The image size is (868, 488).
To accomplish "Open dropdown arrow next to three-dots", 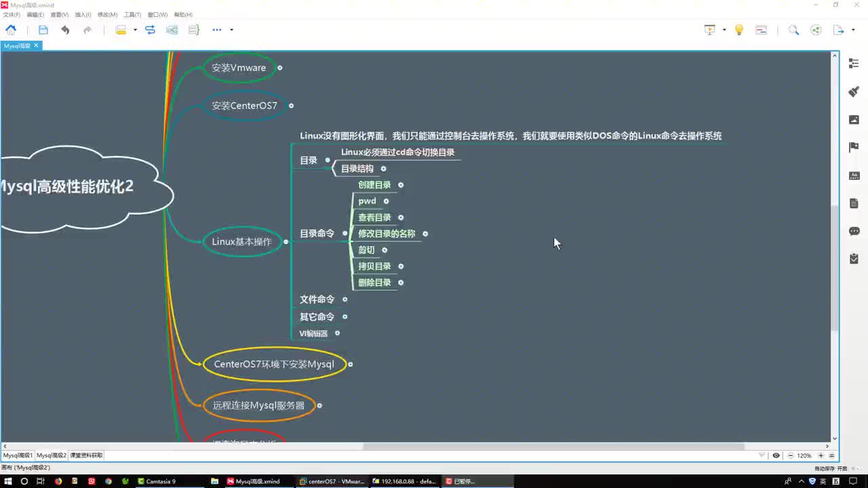I will (231, 30).
